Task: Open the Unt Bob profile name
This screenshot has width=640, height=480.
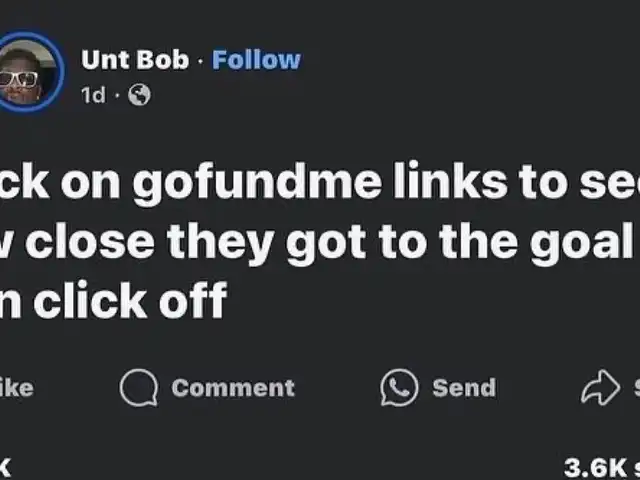Action: click(x=134, y=60)
